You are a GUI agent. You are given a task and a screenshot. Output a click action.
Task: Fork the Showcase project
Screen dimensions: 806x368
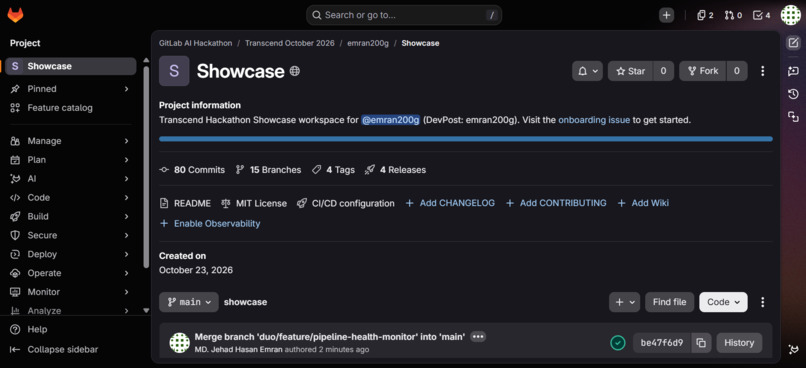[703, 71]
